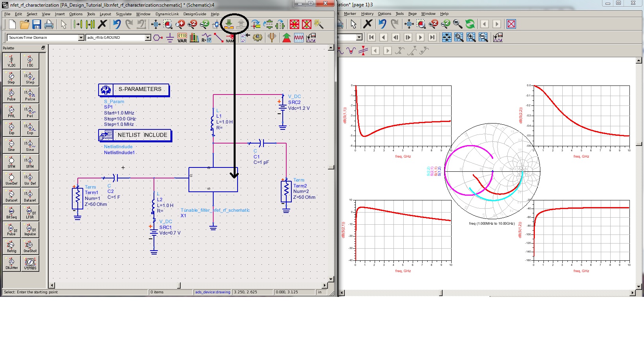
Task: Pick the VtPRBS source in palette
Action: click(x=30, y=263)
